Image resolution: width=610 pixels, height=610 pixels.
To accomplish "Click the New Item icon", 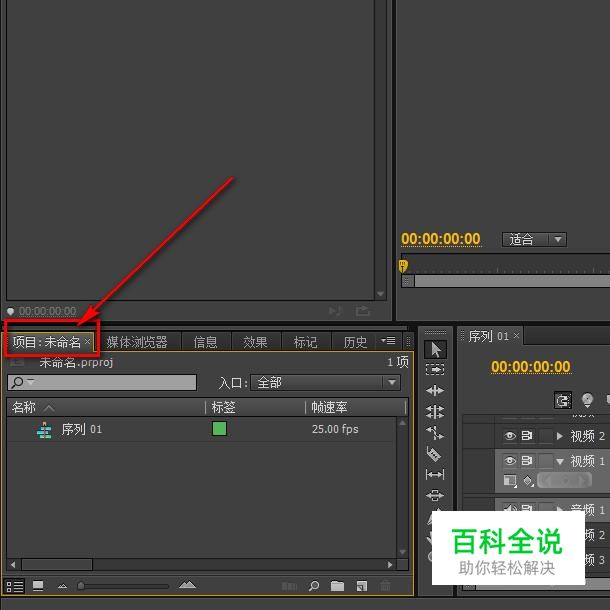I will tap(362, 586).
